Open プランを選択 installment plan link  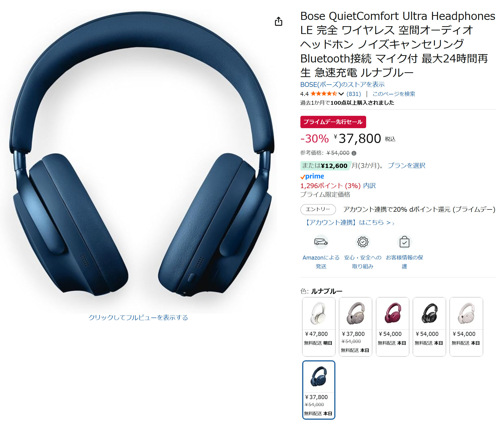click(x=406, y=165)
